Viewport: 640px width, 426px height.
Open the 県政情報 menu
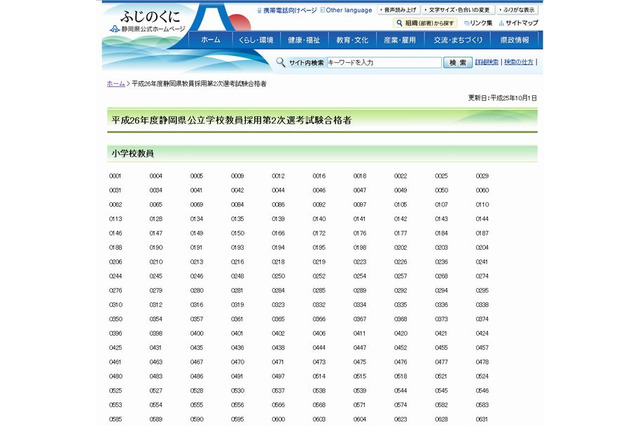515,40
